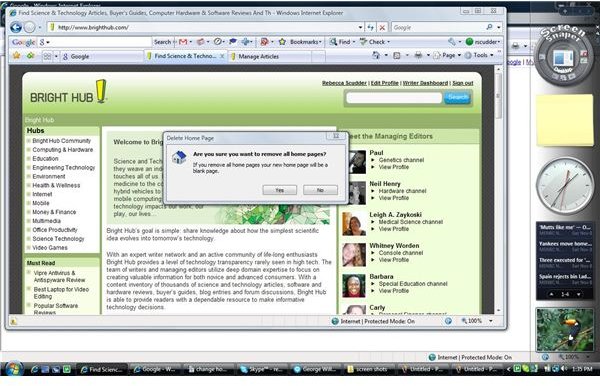The width and height of the screenshot is (600, 386).
Task: Click the Skype taskbar button
Action: coord(261,369)
